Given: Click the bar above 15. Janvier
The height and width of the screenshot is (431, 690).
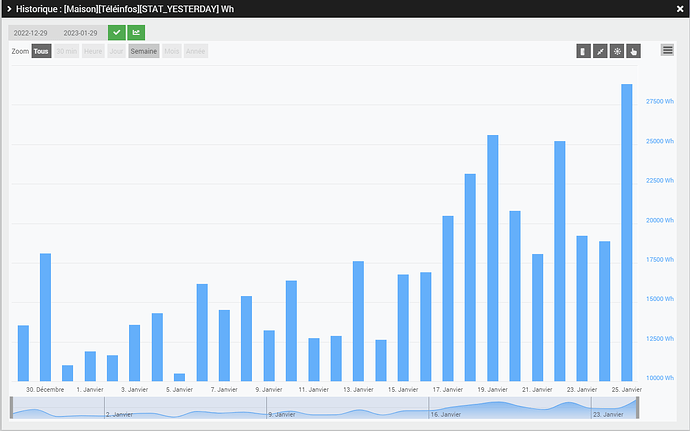Looking at the screenshot, I should click(x=403, y=328).
